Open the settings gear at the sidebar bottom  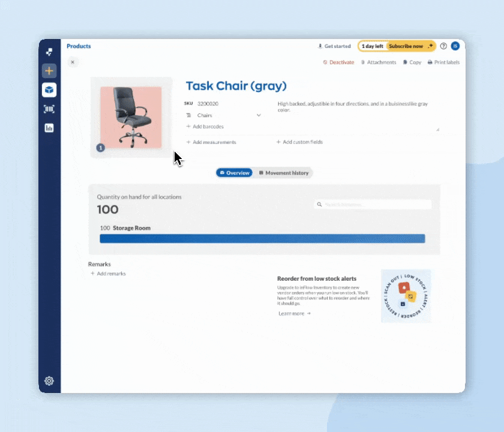(49, 380)
